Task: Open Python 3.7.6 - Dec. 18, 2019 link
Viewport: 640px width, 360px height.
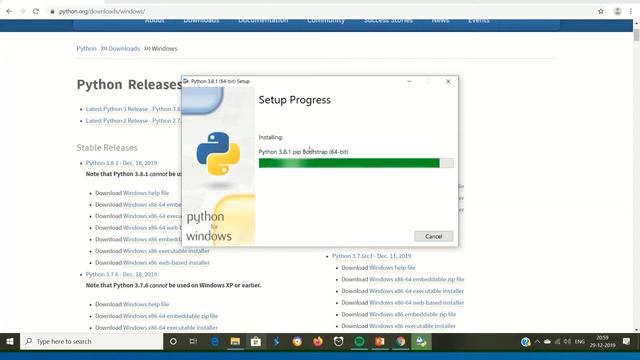Action: pos(121,274)
